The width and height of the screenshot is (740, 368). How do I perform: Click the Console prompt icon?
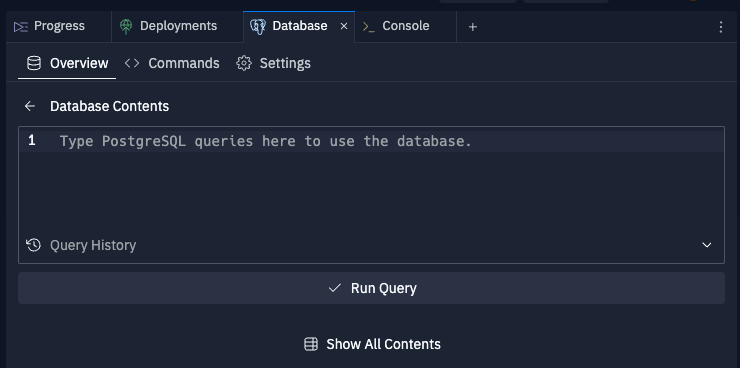[x=369, y=27]
